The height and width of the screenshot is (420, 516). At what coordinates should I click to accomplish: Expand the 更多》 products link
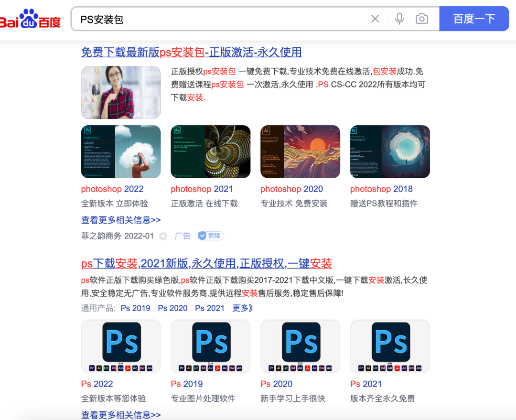coord(243,308)
